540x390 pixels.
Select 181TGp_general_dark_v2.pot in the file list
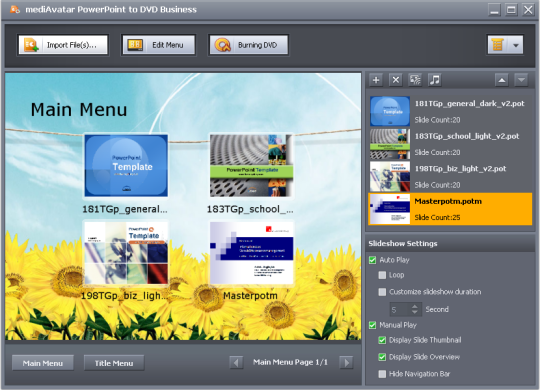450,111
